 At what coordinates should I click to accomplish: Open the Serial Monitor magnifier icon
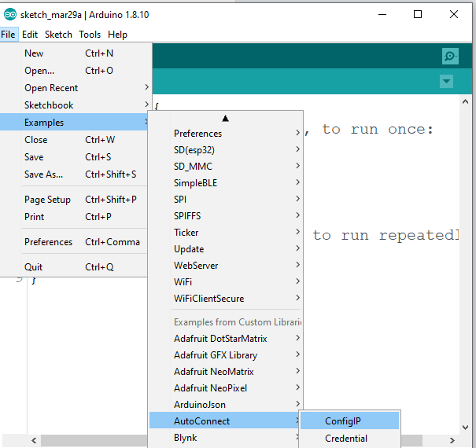450,56
